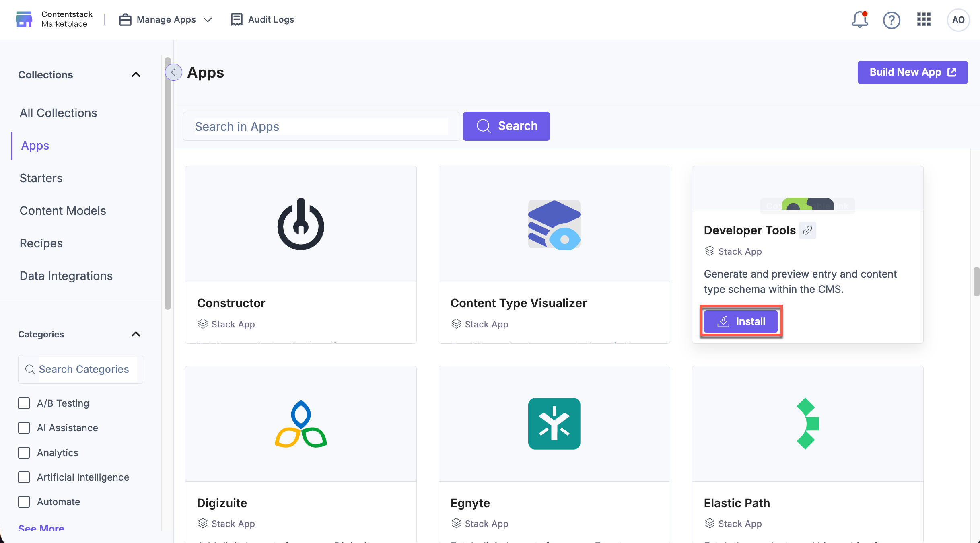Collapse sidebar with the round arrow button

point(173,72)
